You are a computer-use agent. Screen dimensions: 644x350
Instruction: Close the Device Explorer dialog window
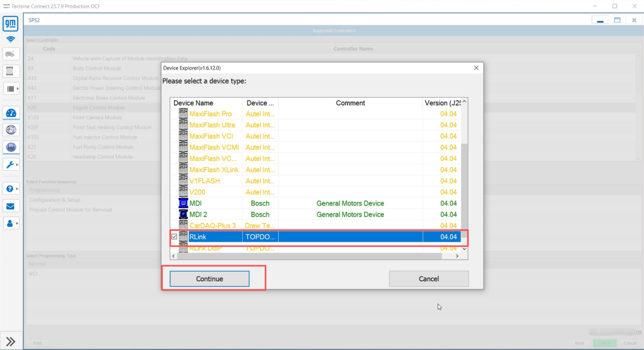click(476, 68)
